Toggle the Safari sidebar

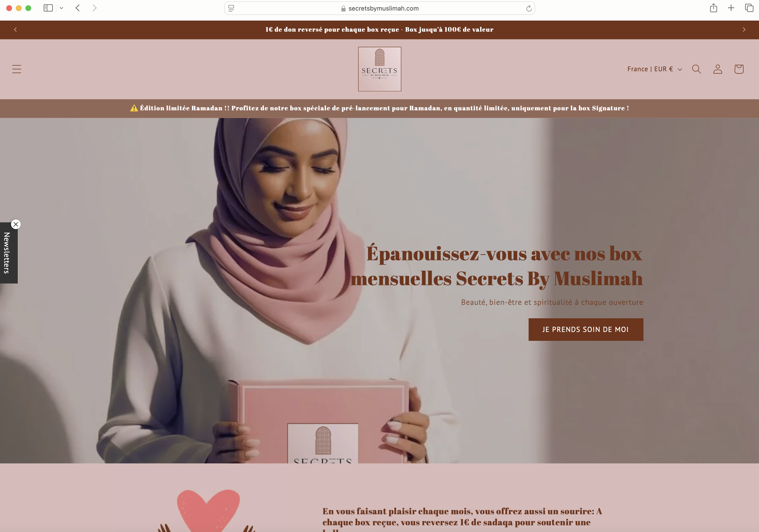click(48, 8)
